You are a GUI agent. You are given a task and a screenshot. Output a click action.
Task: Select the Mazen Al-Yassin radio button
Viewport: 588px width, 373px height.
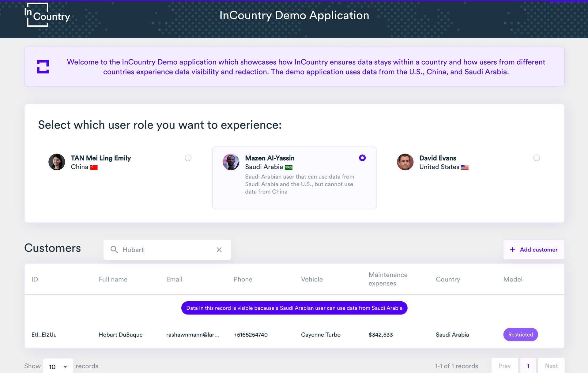pos(362,158)
